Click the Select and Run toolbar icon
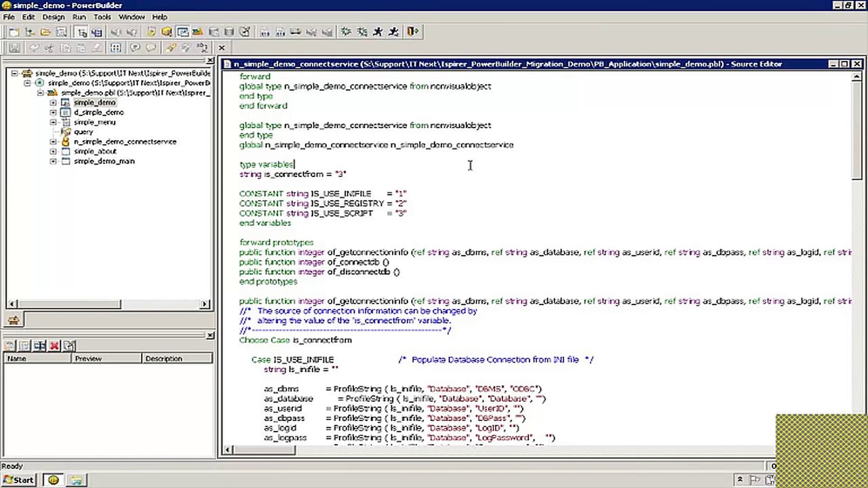This screenshot has width=868, height=488. click(x=393, y=32)
